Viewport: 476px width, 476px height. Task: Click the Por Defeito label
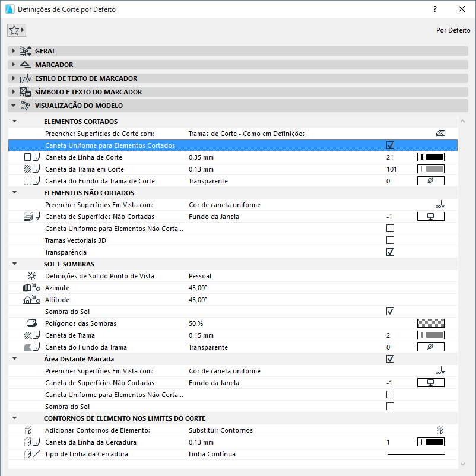(453, 30)
